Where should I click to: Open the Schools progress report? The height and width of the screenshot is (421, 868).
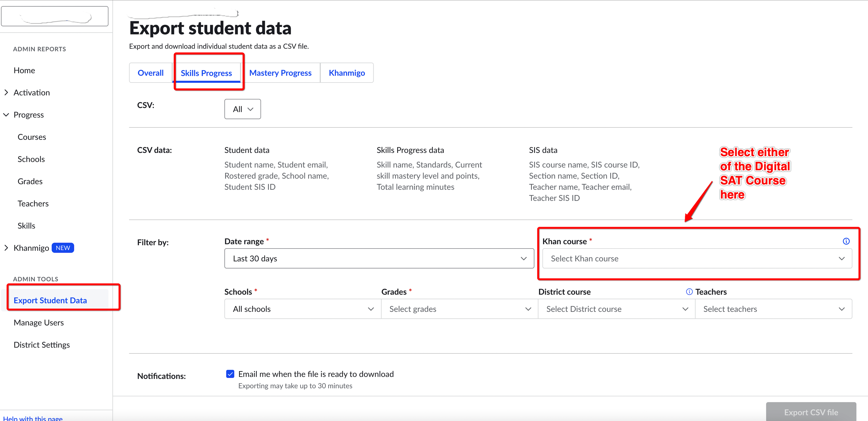click(31, 159)
